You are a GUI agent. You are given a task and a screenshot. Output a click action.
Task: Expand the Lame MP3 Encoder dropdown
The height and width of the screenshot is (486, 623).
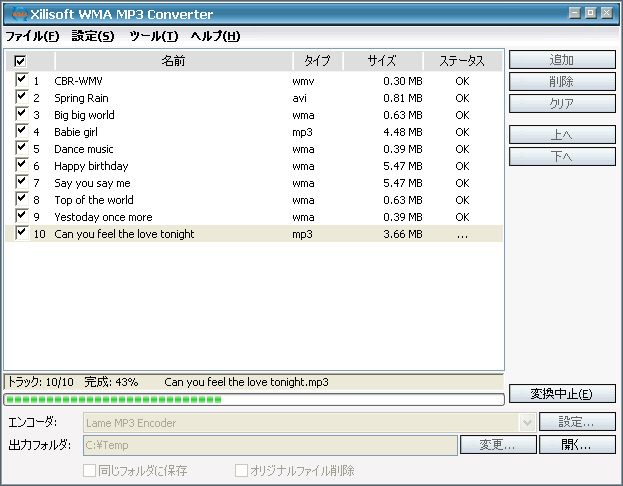pyautogui.click(x=527, y=423)
